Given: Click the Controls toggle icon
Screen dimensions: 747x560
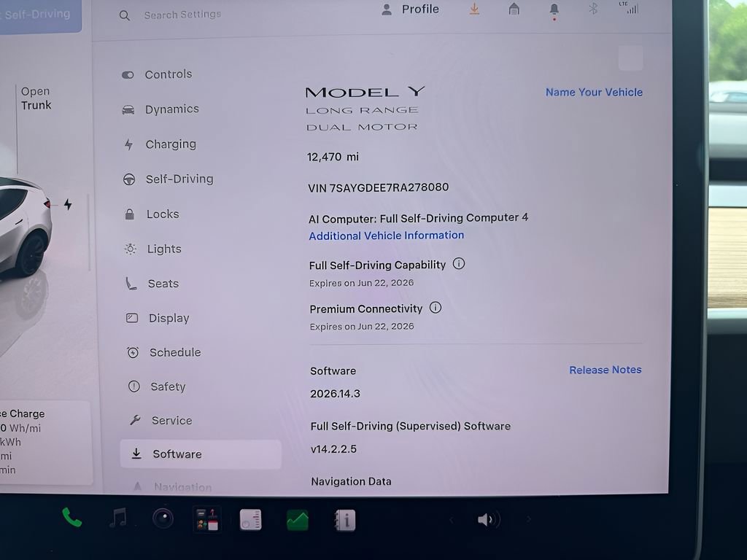Looking at the screenshot, I should (x=128, y=75).
